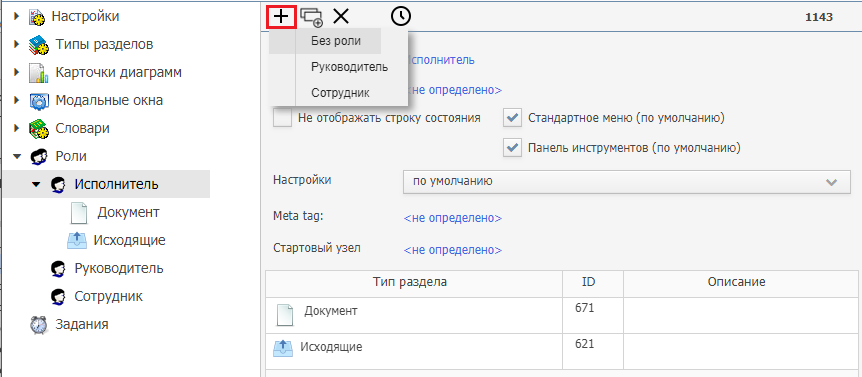
Task: Choose Без роли from popup menu
Action: [338, 41]
